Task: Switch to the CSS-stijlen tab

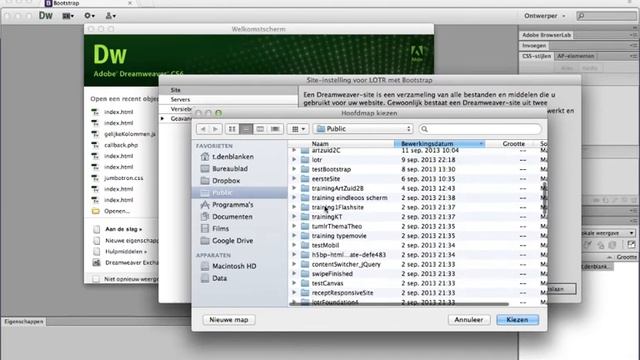Action: (x=536, y=56)
